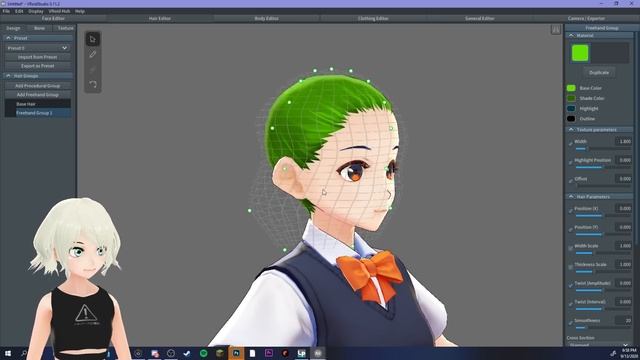Toggle the Smoothness checkbox
The width and height of the screenshot is (640, 360).
(x=571, y=322)
